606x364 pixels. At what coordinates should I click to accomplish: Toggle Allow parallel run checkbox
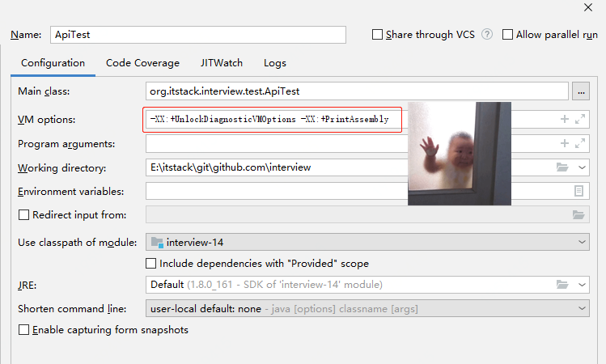point(508,35)
